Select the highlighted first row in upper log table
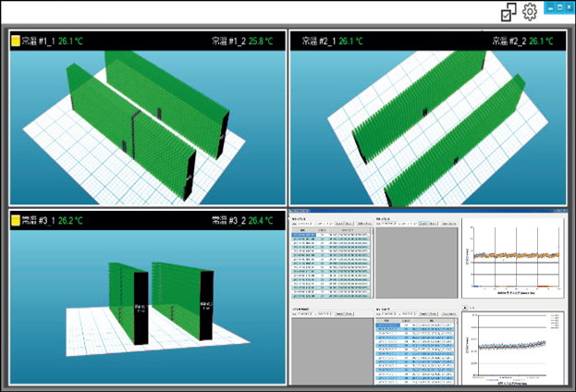Image resolution: width=576 pixels, height=392 pixels. pos(331,235)
